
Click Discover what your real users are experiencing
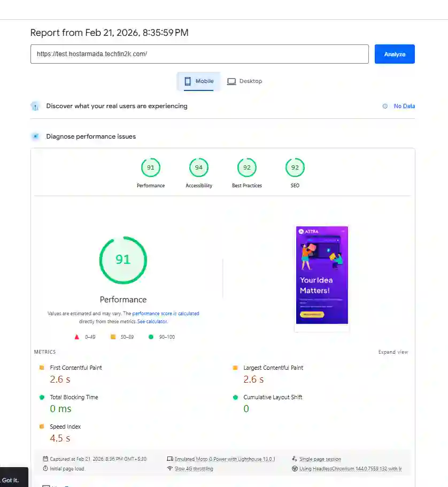(117, 106)
